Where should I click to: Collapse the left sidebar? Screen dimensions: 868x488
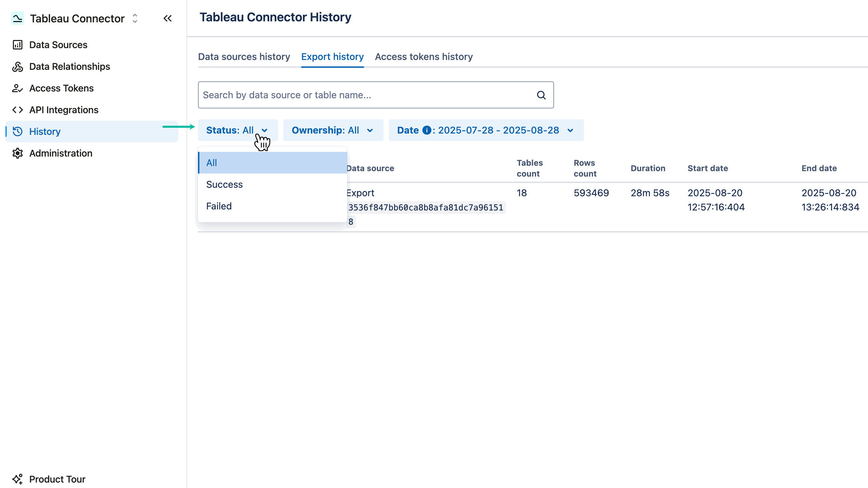(167, 18)
